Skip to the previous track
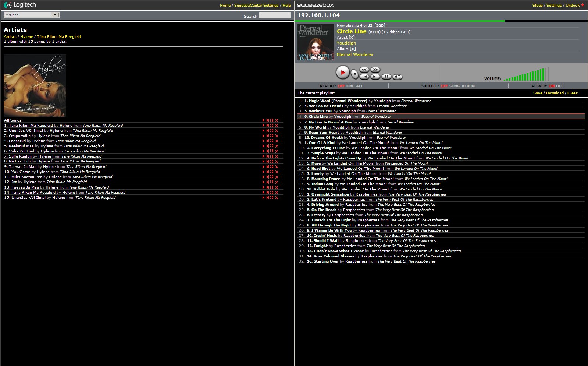 tap(364, 77)
